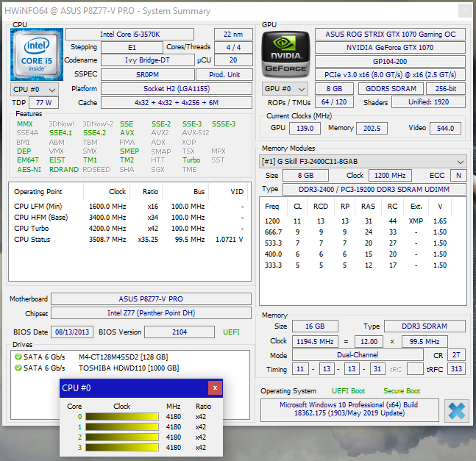The image size is (476, 461).
Task: Click the CPU Status row
Action: click(129, 240)
